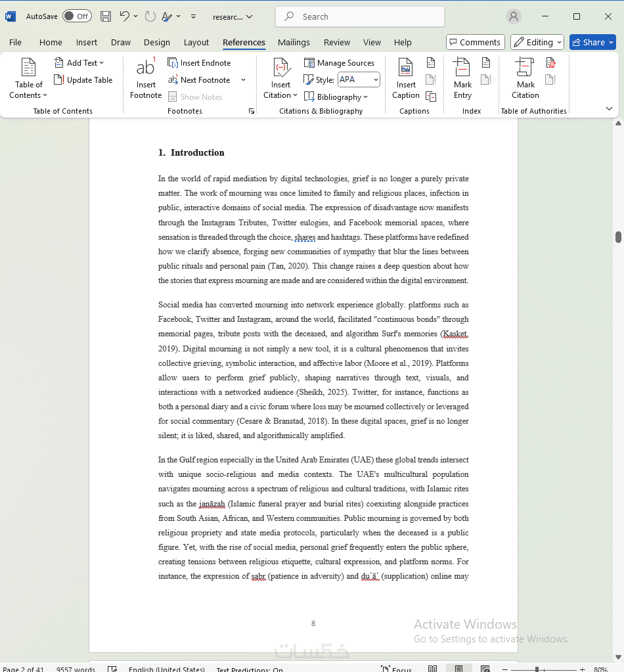Click the Comments button

click(476, 42)
